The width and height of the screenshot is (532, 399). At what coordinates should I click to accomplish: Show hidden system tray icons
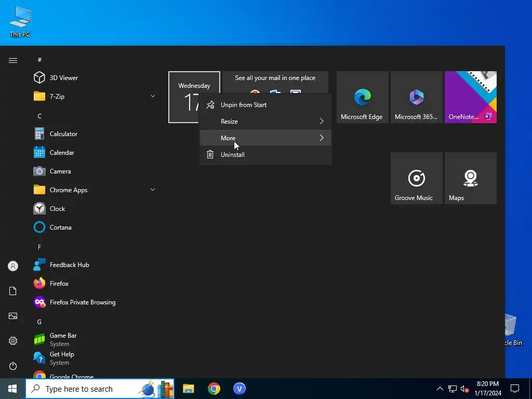click(440, 389)
